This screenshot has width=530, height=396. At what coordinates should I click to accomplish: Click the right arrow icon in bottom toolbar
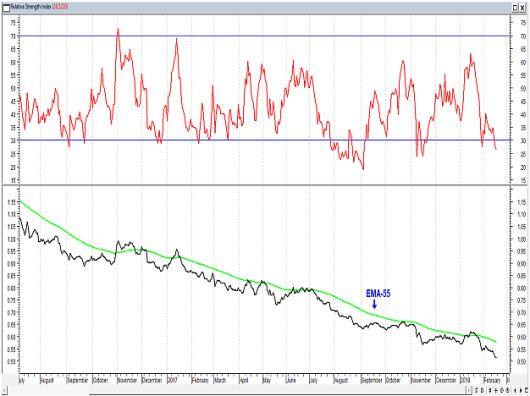521,390
